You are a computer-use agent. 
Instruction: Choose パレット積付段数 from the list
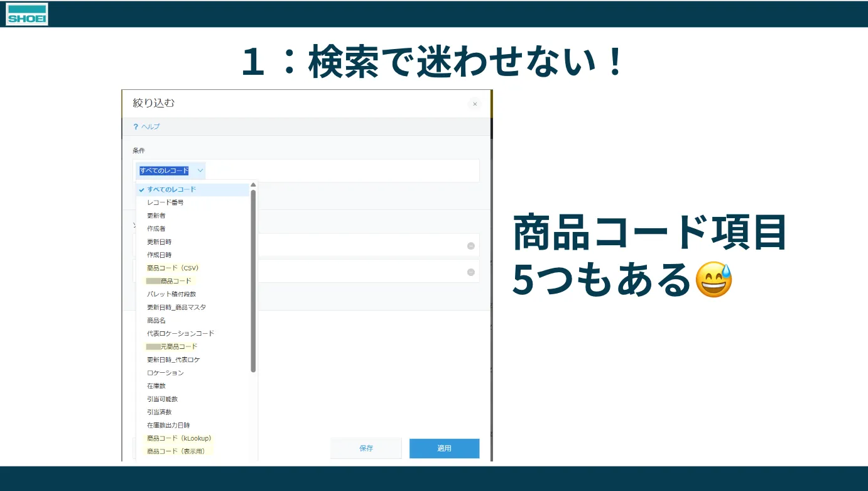pos(171,294)
